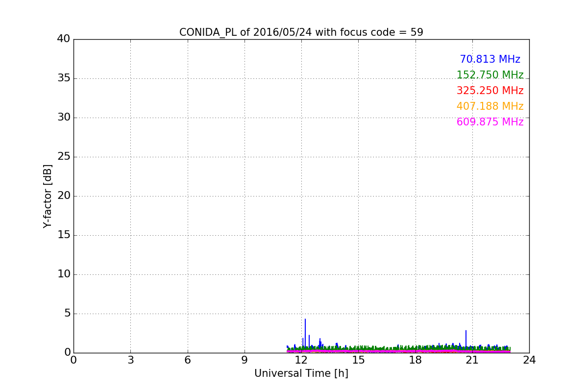The image size is (588, 392).
Task: Click the x-axis tick label 24
Action: coord(529,360)
